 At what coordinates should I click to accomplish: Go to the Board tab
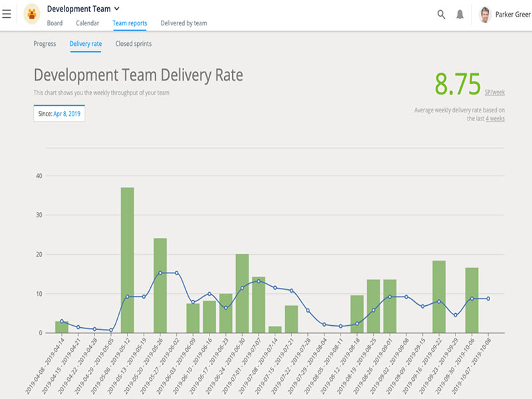click(55, 23)
